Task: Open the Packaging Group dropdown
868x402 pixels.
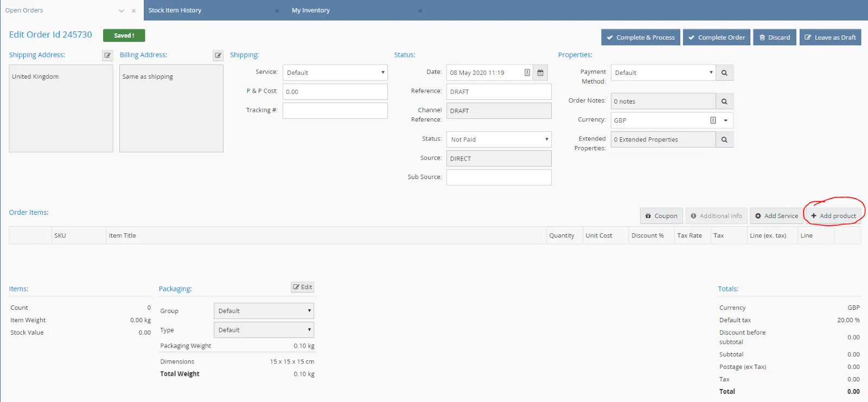Action: [x=264, y=311]
